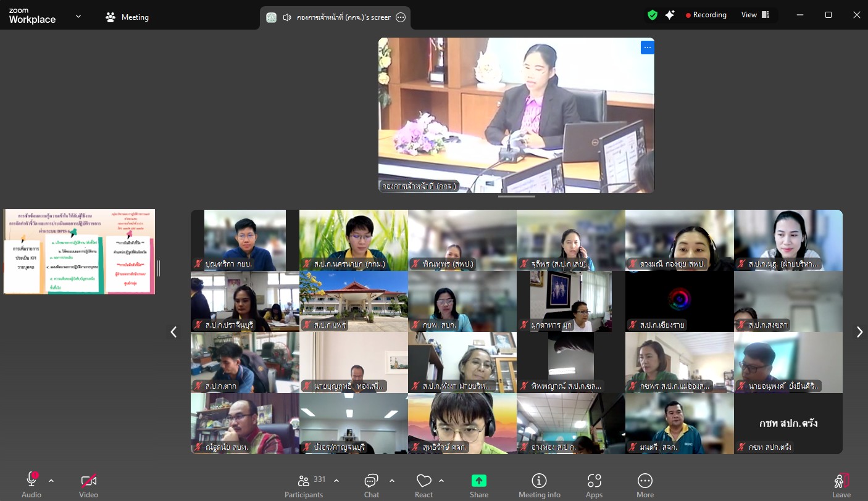This screenshot has width=868, height=501.
Task: Click the green encryption shield icon
Action: click(x=653, y=15)
